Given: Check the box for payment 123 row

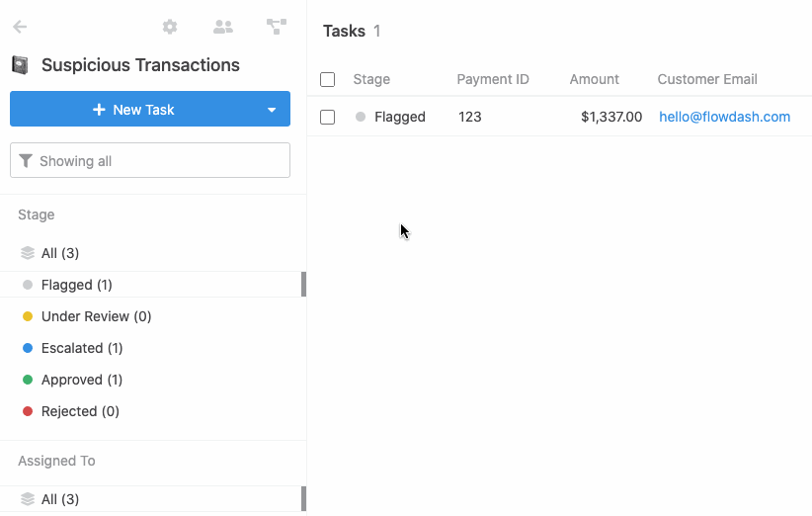Looking at the screenshot, I should click(327, 117).
